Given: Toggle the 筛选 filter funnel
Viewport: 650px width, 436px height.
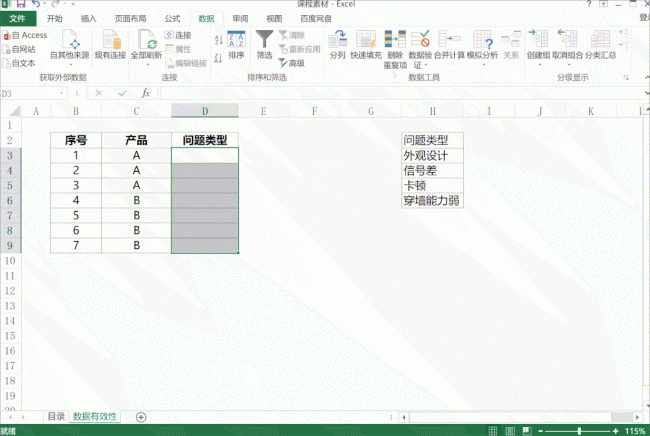Looking at the screenshot, I should pos(264,45).
